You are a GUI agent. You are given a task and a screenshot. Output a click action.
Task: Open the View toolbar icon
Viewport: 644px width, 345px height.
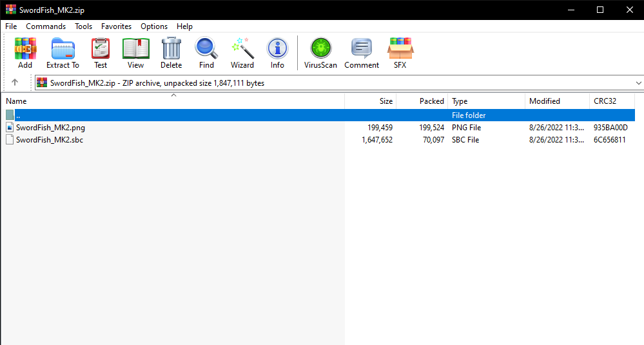point(135,53)
